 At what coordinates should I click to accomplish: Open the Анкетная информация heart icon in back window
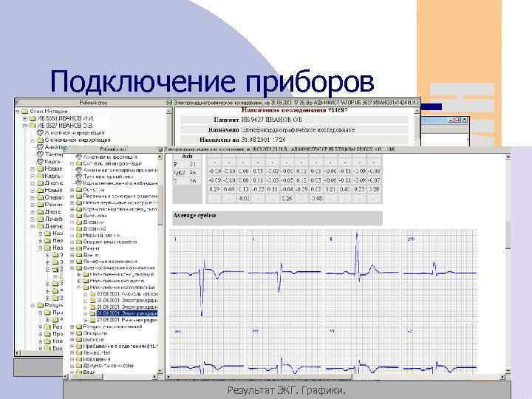coord(40,133)
